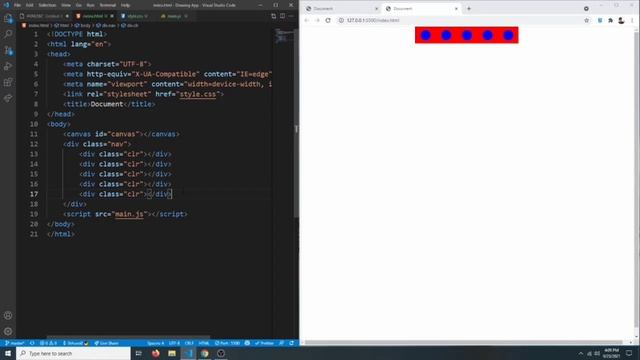Close the active Document tab in Chrome
Viewport: 640px width, 360px height.
click(456, 9)
